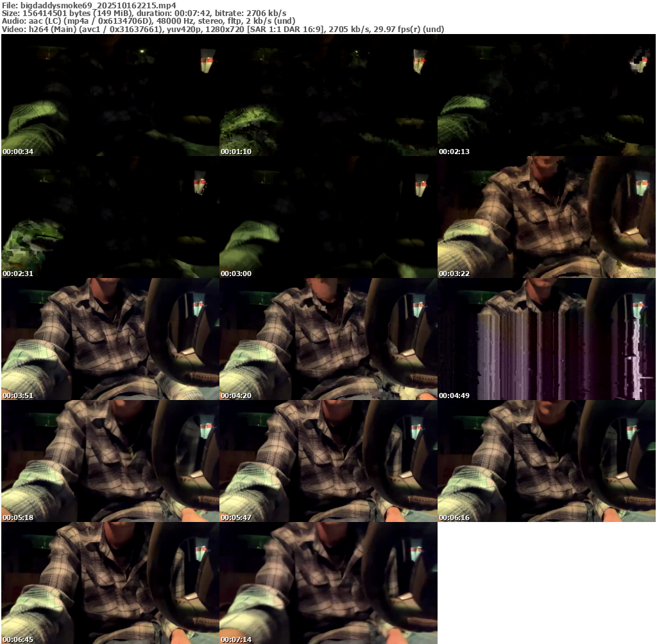
Task: Select the glitched frame at 00:04:49
Action: click(547, 339)
